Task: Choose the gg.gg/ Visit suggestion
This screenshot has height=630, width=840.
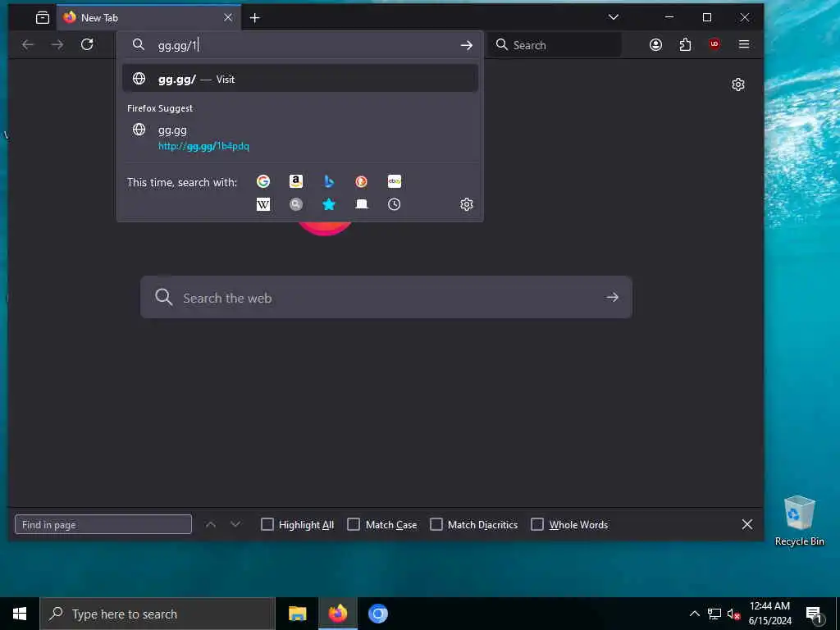Action: point(300,79)
